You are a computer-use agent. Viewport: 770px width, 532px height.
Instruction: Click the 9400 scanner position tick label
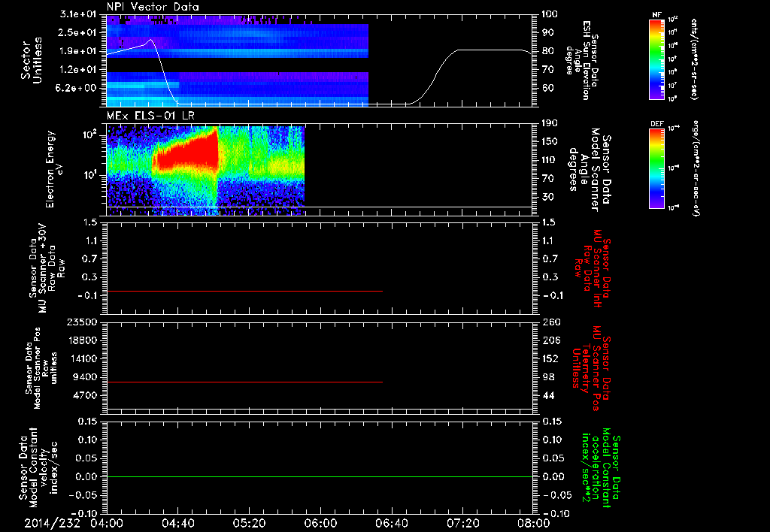point(86,377)
